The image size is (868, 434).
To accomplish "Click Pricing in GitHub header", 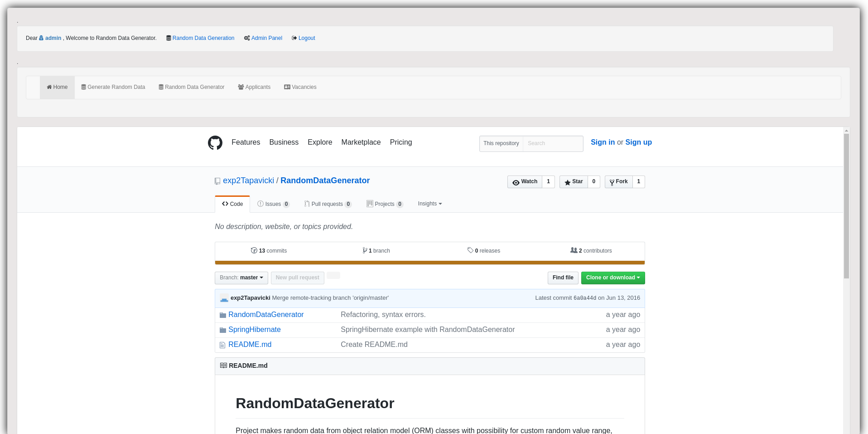I will [x=401, y=142].
